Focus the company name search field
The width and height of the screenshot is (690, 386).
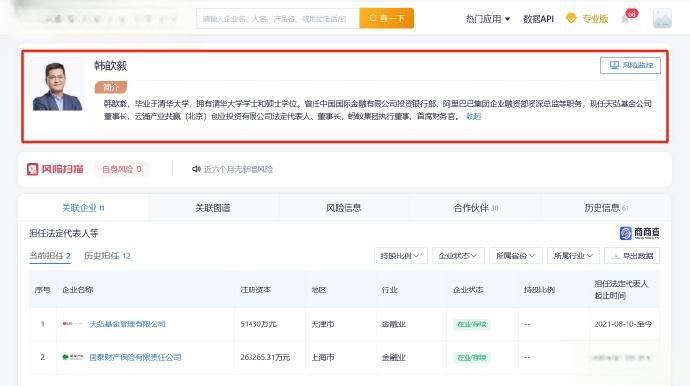click(278, 18)
